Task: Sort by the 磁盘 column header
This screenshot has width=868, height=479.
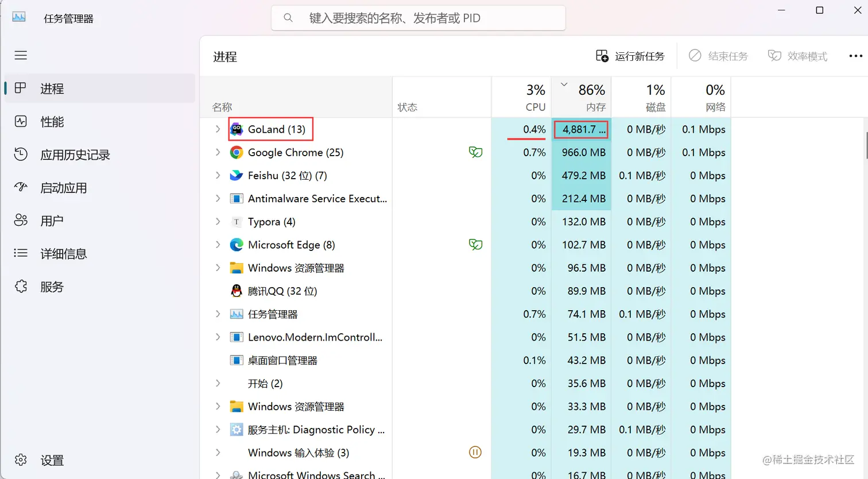Action: coord(641,97)
